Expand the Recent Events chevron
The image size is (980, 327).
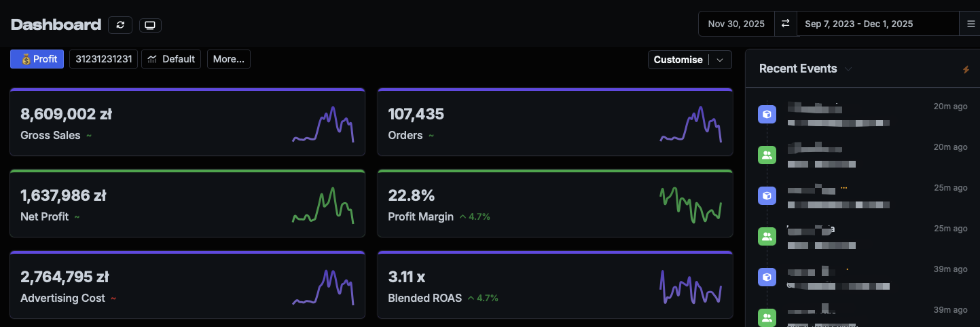pos(848,69)
